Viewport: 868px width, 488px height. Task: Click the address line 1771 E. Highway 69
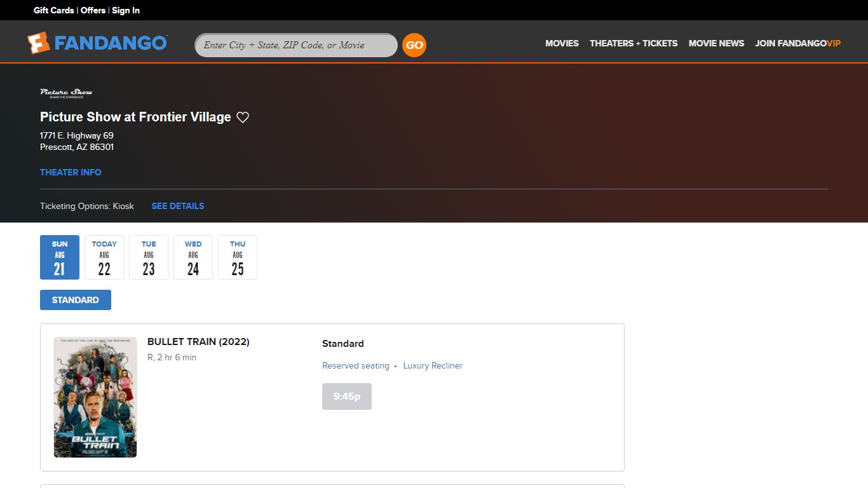(x=77, y=135)
